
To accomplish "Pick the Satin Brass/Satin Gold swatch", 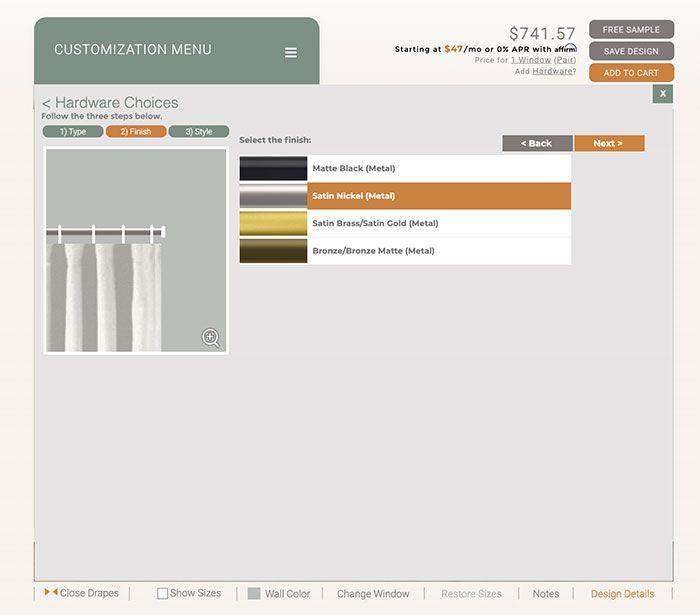I will pyautogui.click(x=273, y=223).
